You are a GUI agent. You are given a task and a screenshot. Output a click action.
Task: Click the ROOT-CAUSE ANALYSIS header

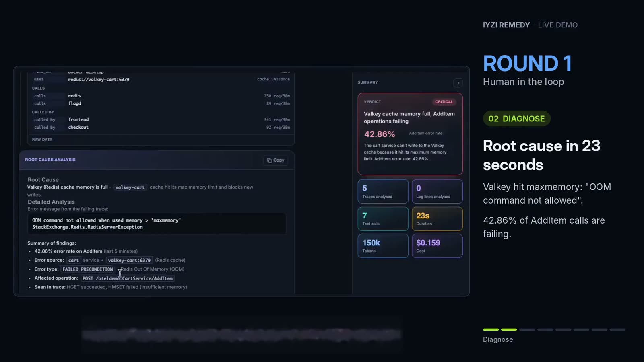[50, 160]
